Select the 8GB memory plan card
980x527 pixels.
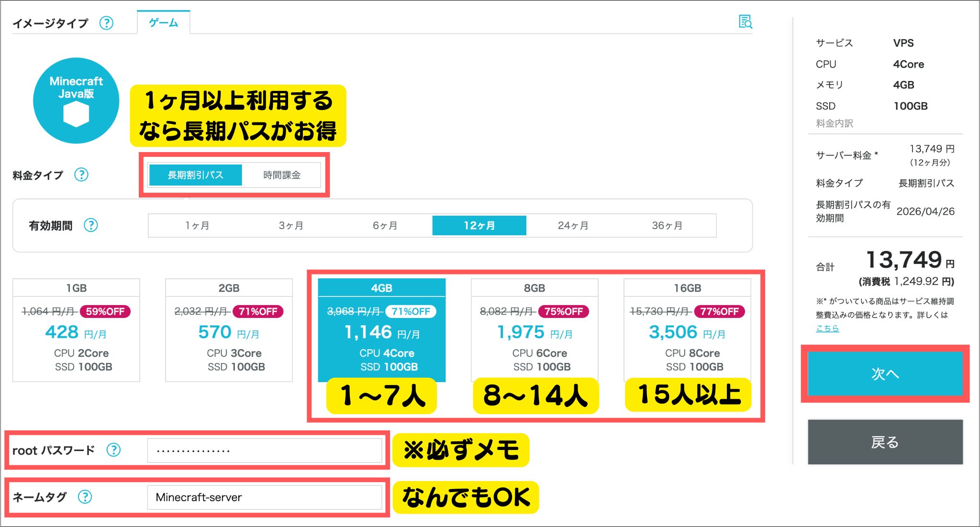click(534, 330)
